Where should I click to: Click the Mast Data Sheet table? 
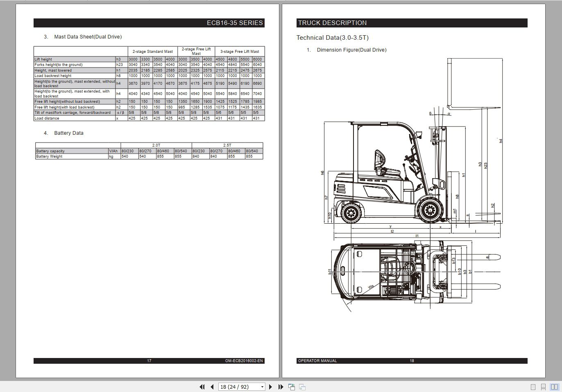coord(149,84)
